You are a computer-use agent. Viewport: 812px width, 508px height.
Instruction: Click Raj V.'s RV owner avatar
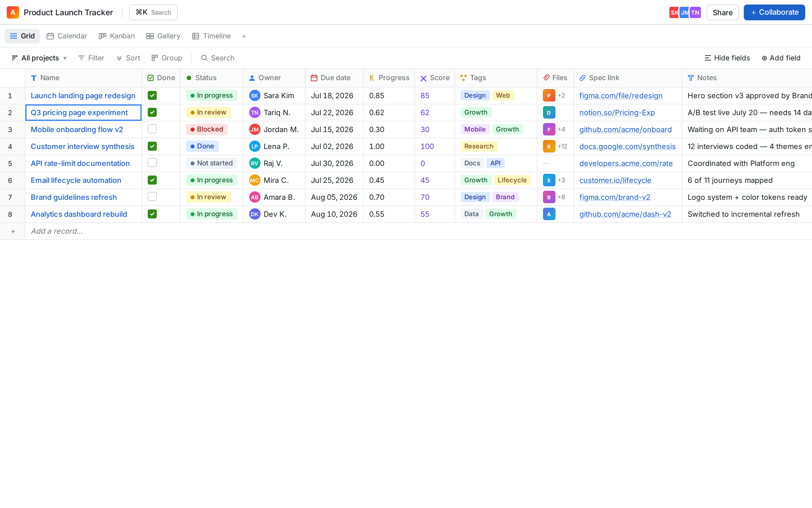point(255,164)
